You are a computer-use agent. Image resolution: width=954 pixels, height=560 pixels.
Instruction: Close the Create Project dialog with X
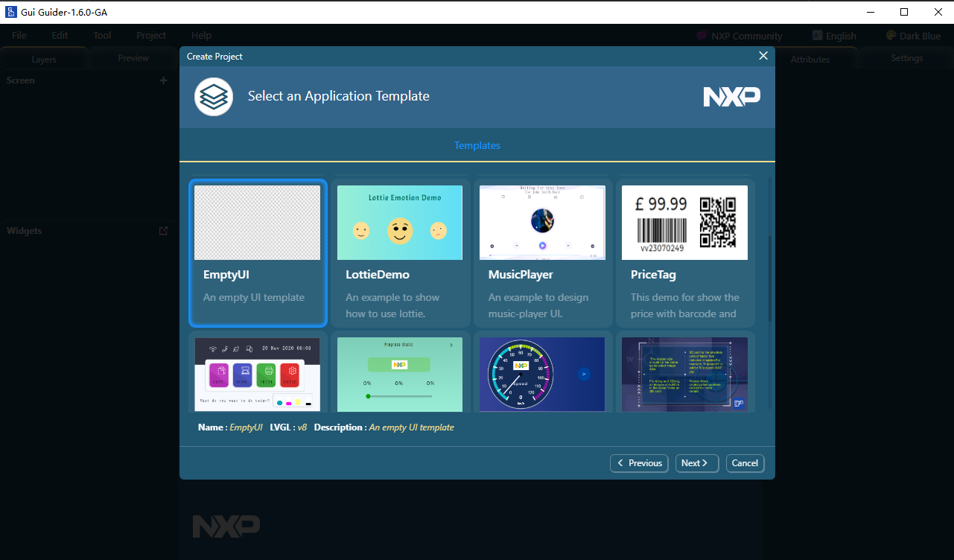(x=763, y=56)
